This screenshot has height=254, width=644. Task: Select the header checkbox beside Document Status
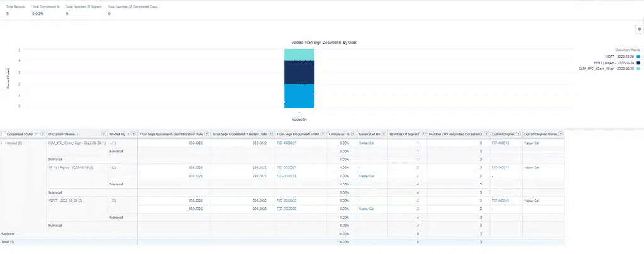tap(3, 134)
